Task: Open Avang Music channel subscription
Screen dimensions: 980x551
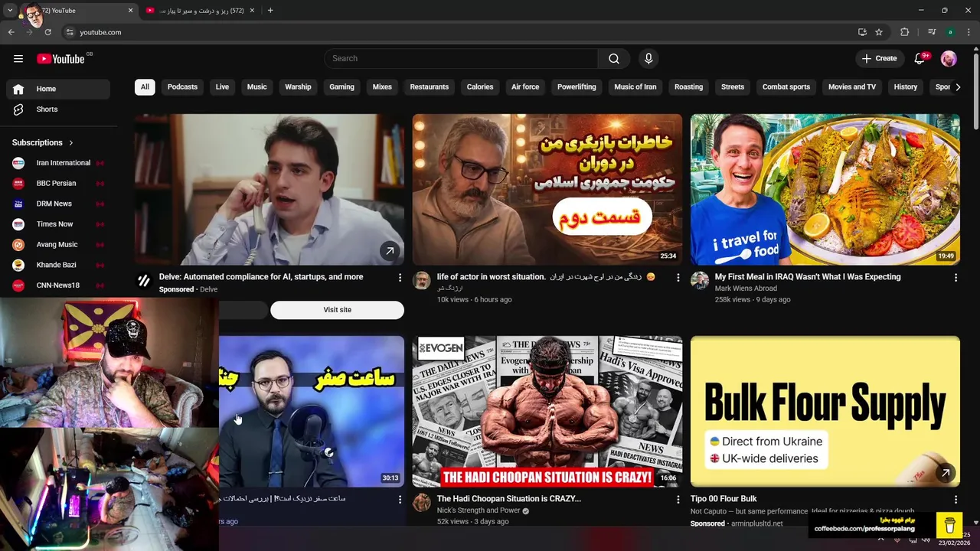Action: tap(58, 245)
